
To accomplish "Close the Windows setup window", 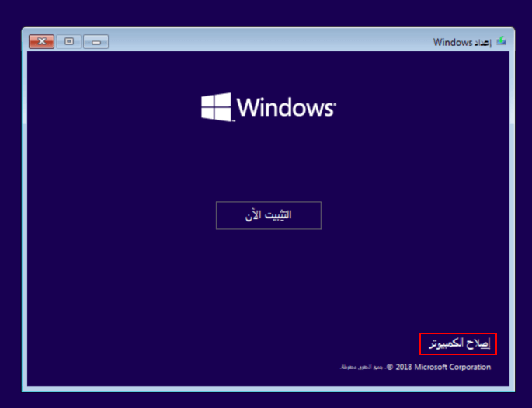I will click(x=41, y=41).
